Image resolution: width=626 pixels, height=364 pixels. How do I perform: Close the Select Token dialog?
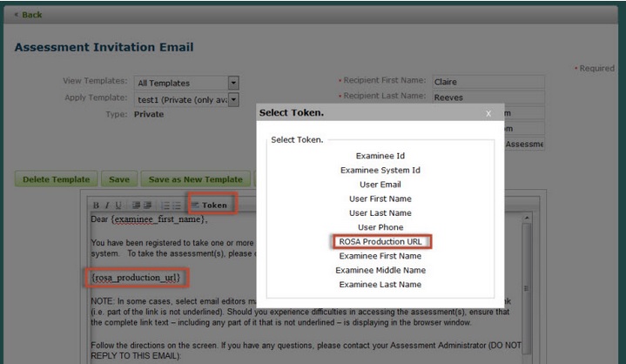(x=488, y=114)
